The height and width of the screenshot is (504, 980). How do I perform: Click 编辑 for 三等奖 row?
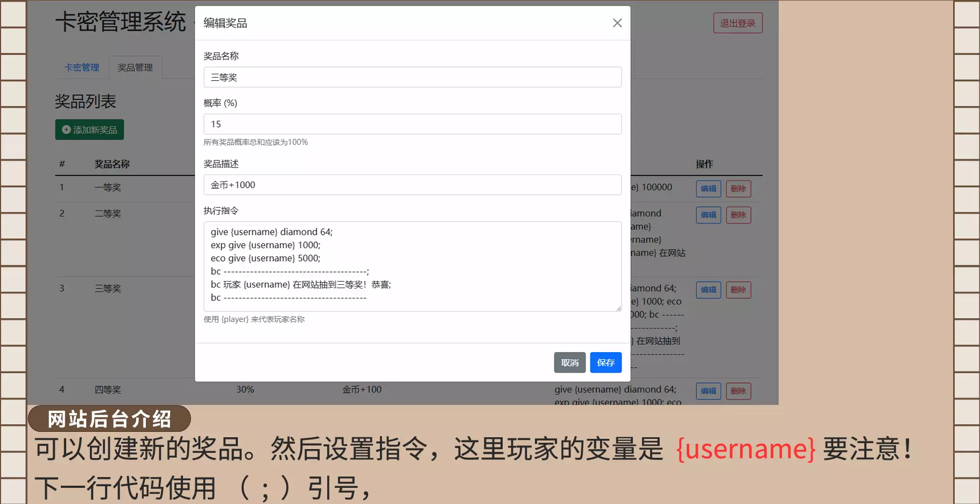click(x=708, y=290)
